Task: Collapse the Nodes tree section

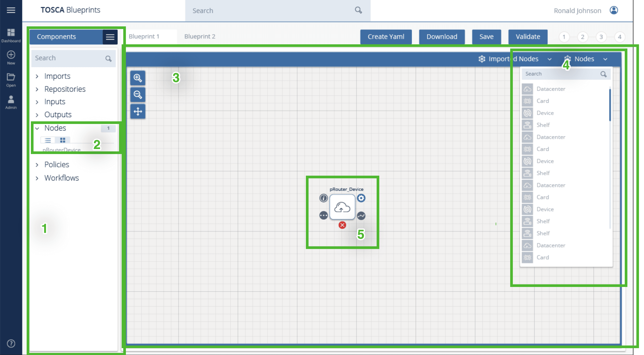Action: [37, 128]
